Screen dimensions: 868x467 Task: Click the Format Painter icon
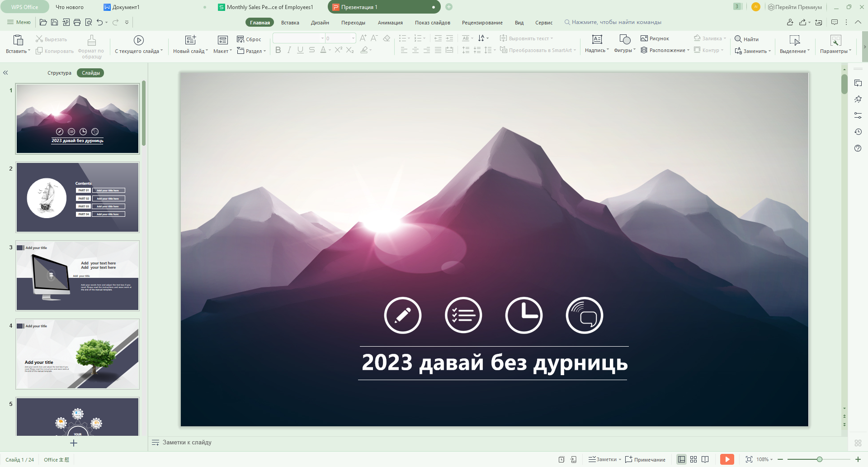tap(91, 41)
